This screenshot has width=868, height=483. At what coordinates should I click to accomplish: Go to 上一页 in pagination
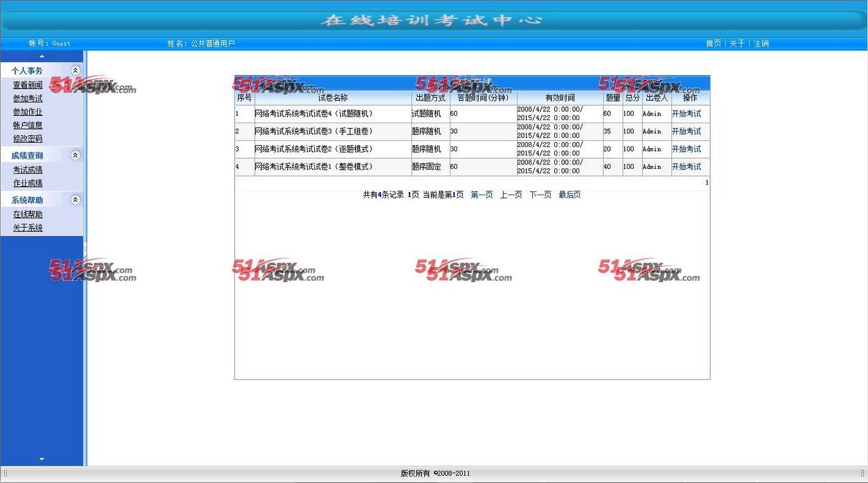511,195
